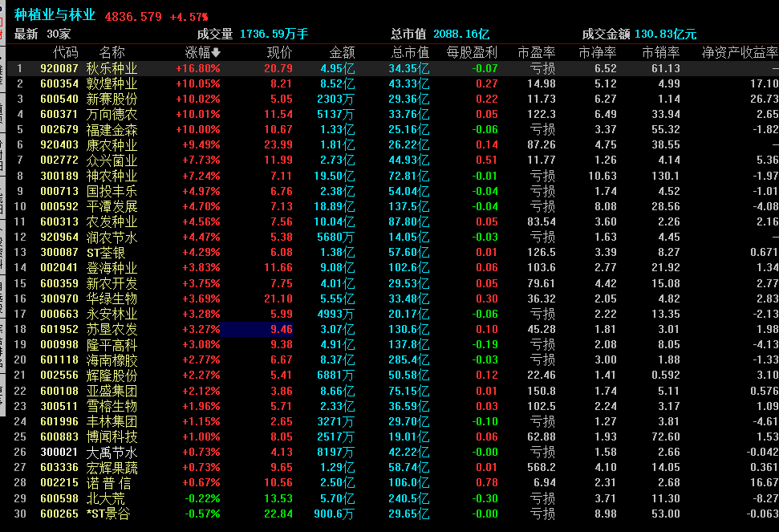Sort by the 每股盈利 column header
This screenshot has width=779, height=532.
(x=472, y=52)
